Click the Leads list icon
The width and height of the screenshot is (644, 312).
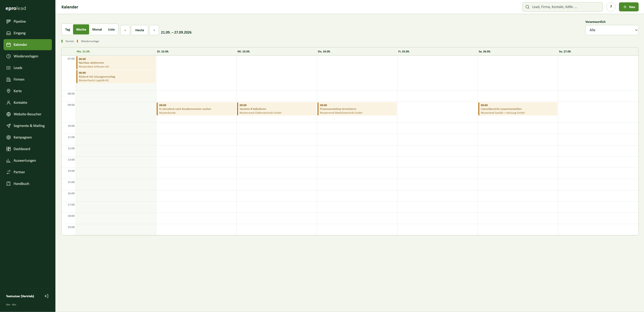point(9,68)
